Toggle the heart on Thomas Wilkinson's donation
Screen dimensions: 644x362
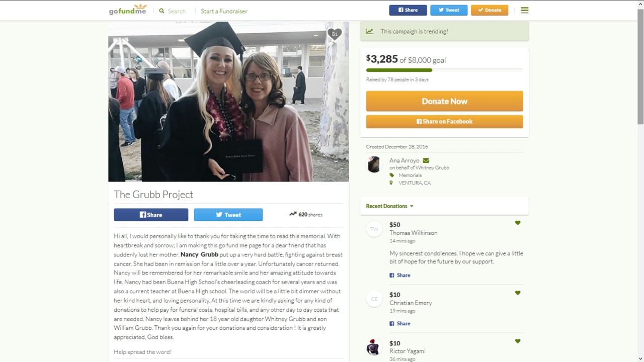518,223
